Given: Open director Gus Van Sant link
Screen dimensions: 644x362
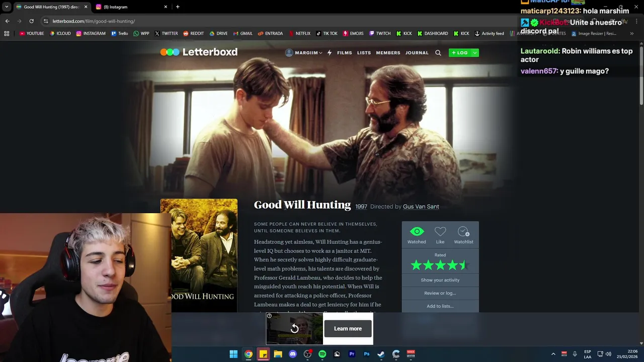Looking at the screenshot, I should click(421, 207).
